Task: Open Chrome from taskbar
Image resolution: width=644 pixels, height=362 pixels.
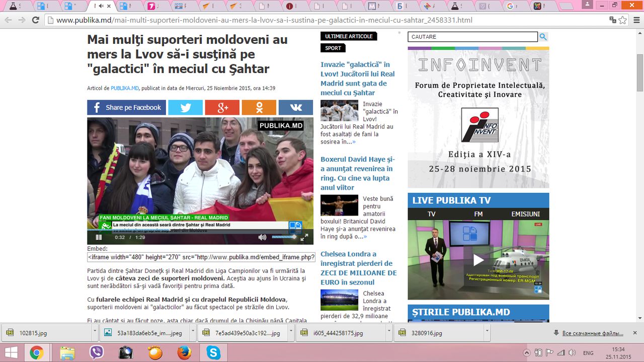Action: pos(36,352)
